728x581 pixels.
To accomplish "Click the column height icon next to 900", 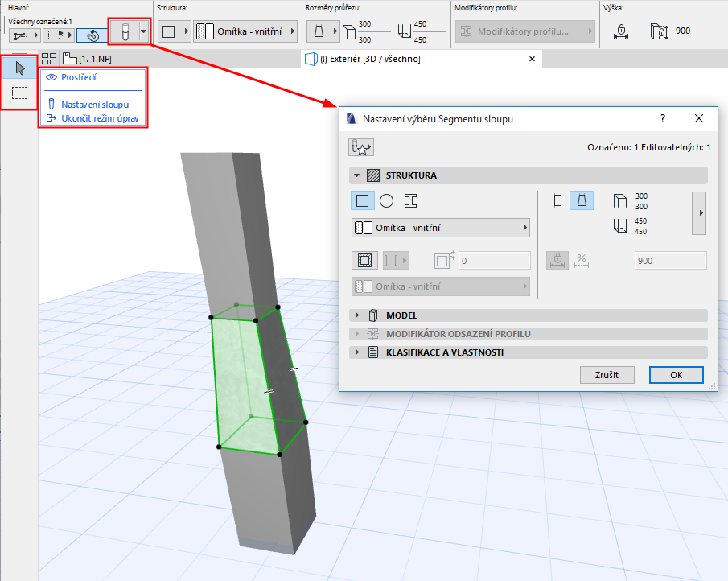I will pyautogui.click(x=660, y=31).
